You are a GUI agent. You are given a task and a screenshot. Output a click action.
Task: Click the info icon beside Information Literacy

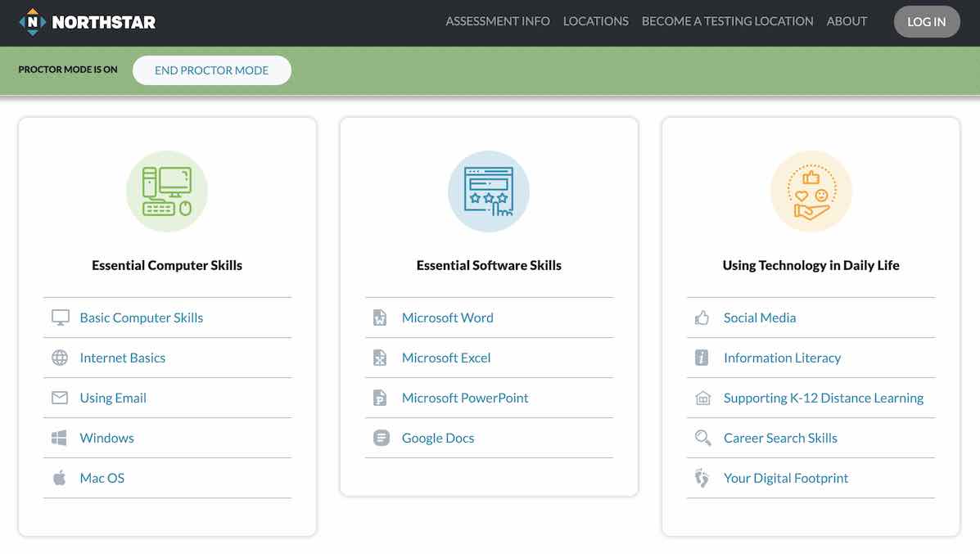[x=702, y=358]
